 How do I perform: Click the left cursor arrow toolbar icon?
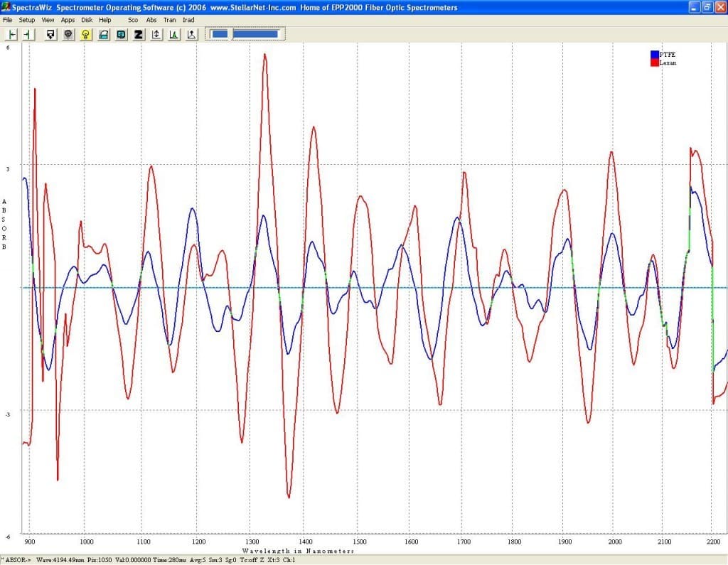point(13,34)
